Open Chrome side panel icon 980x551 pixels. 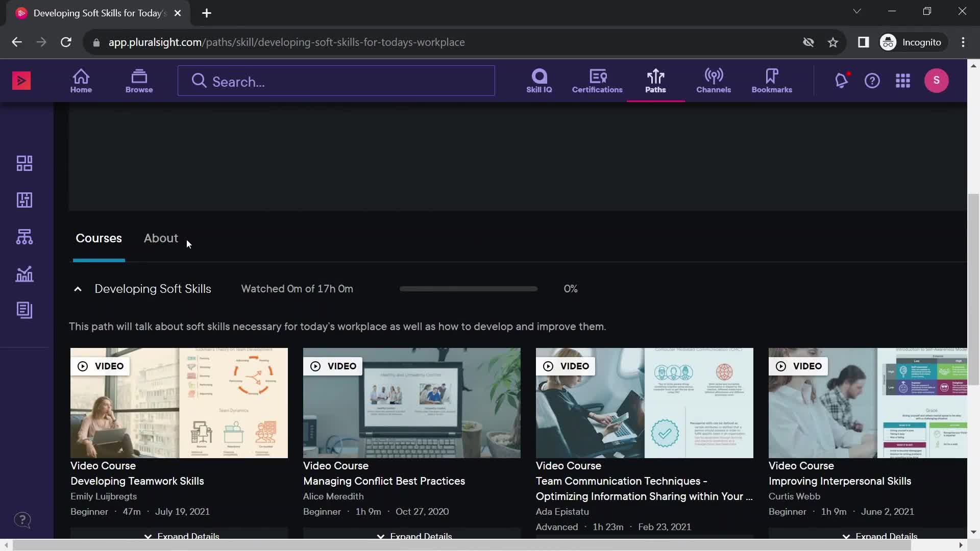tap(863, 42)
